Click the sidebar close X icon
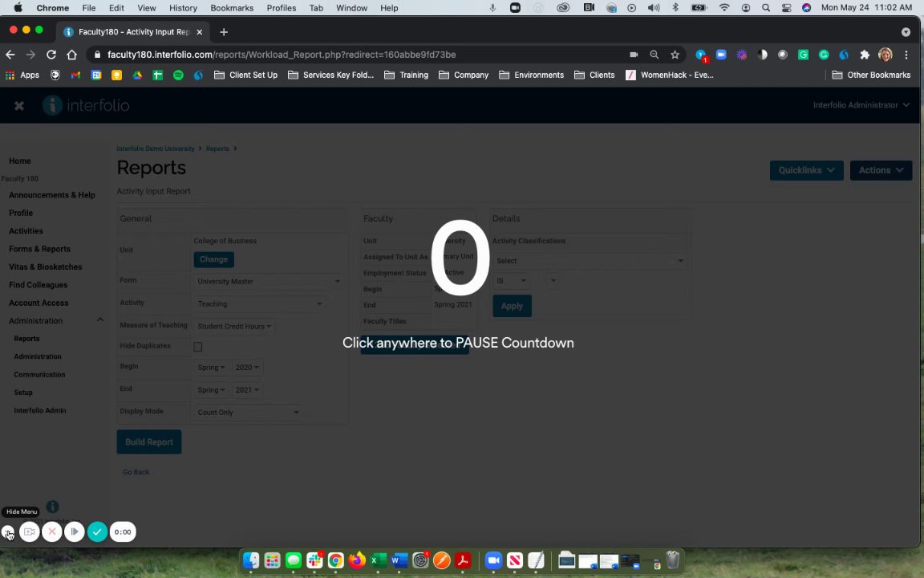Image resolution: width=924 pixels, height=578 pixels. pos(19,106)
